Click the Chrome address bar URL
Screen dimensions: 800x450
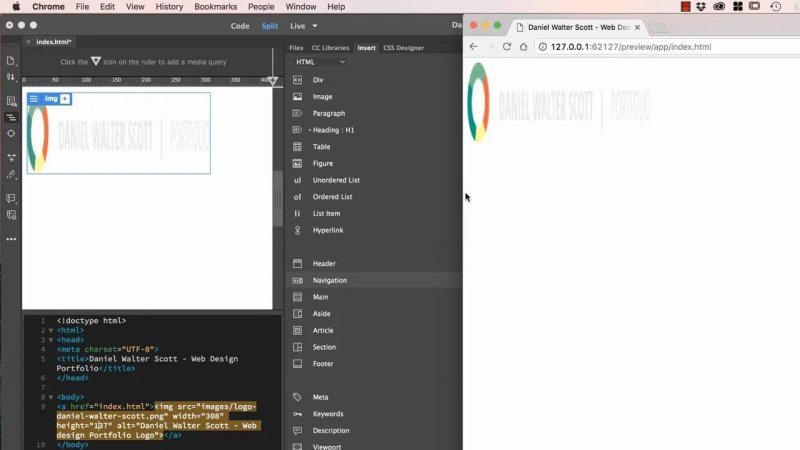tap(631, 47)
